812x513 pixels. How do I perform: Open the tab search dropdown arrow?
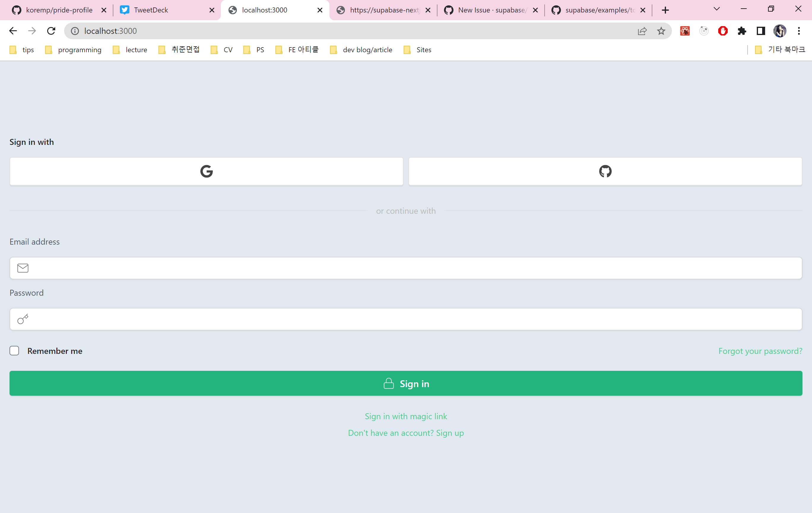[x=716, y=9]
